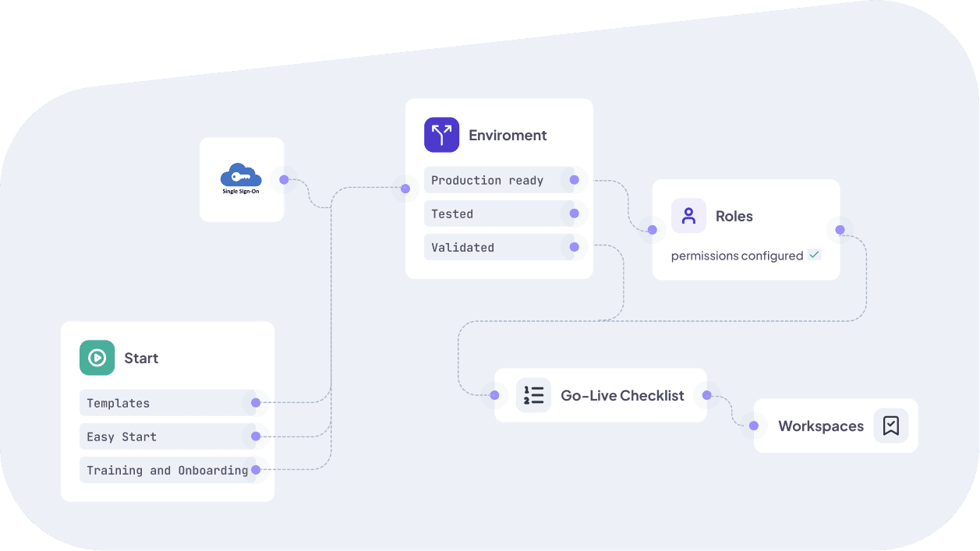Click the Single Sign-On output connector dot

[x=284, y=179]
